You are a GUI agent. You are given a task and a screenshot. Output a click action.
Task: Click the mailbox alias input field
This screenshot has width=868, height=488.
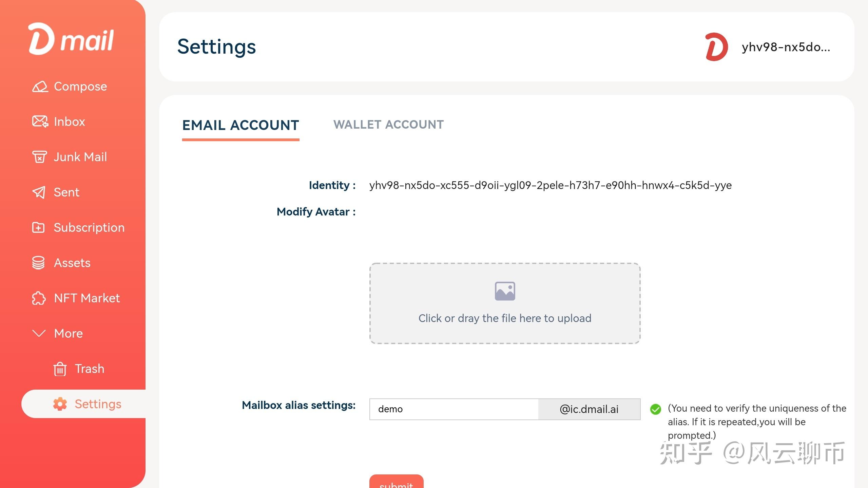pos(454,409)
